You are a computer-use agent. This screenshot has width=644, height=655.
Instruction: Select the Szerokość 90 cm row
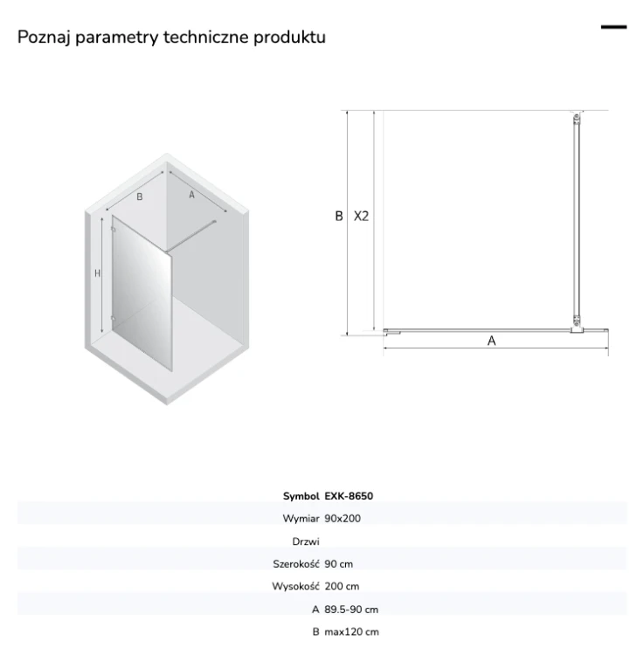[x=322, y=564]
